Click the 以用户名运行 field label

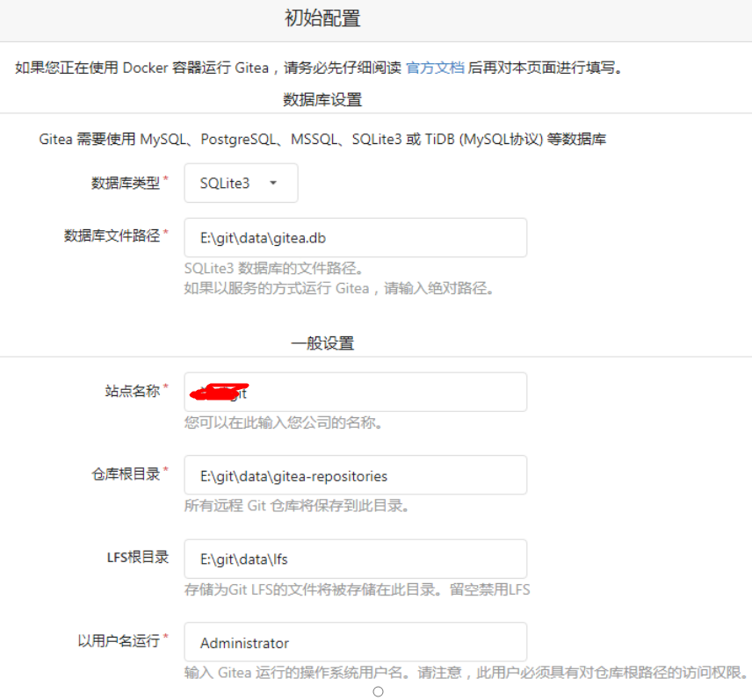point(119,640)
